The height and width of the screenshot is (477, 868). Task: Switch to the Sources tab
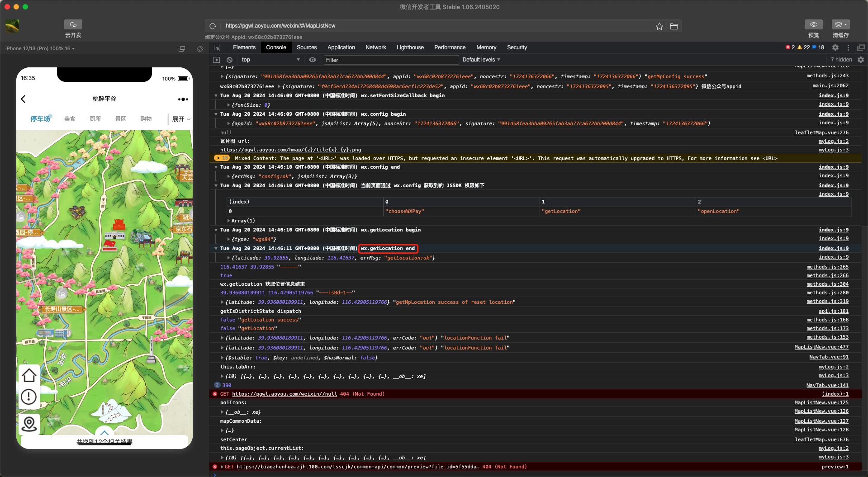coord(307,47)
